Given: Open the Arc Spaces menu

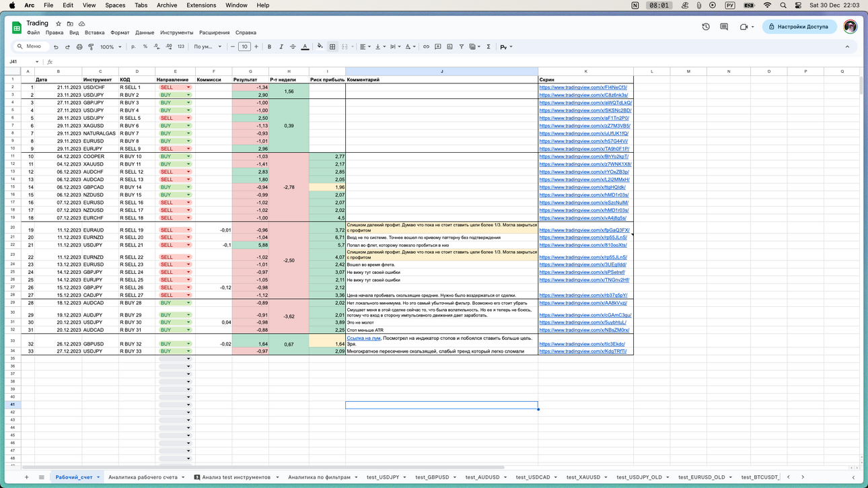Looking at the screenshot, I should pyautogui.click(x=115, y=5).
